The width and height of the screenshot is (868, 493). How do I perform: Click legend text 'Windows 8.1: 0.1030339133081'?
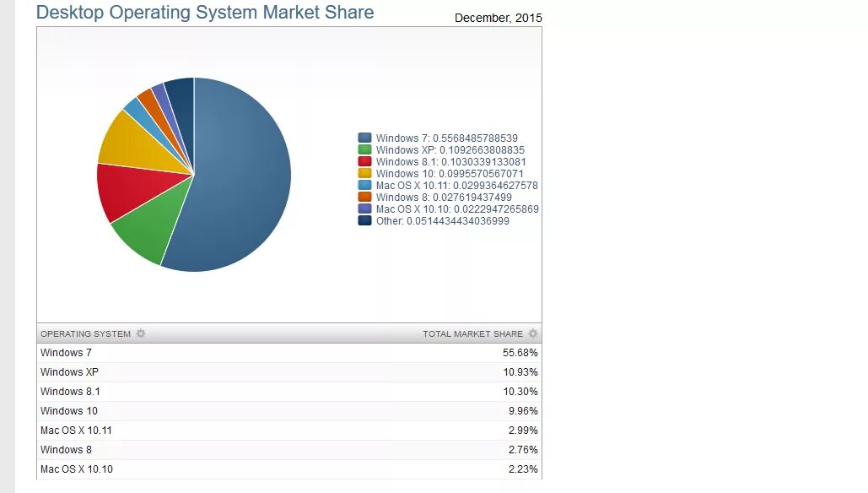coord(451,162)
